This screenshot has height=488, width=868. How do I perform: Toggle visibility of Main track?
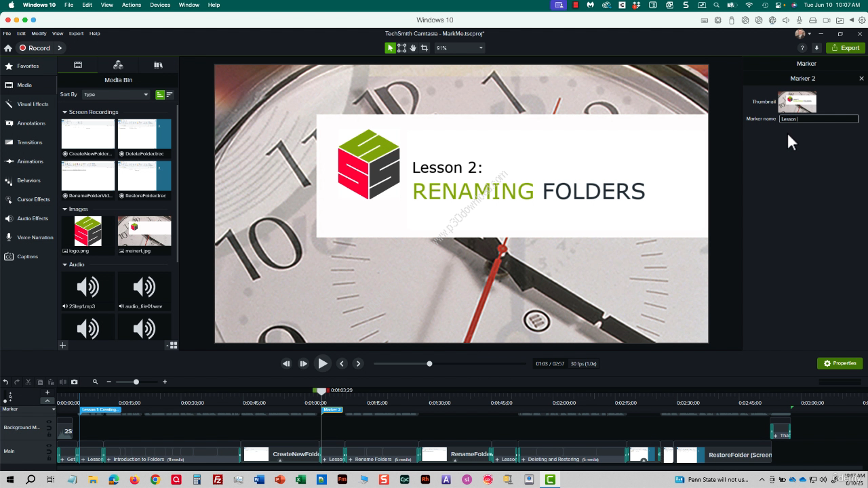point(48,445)
